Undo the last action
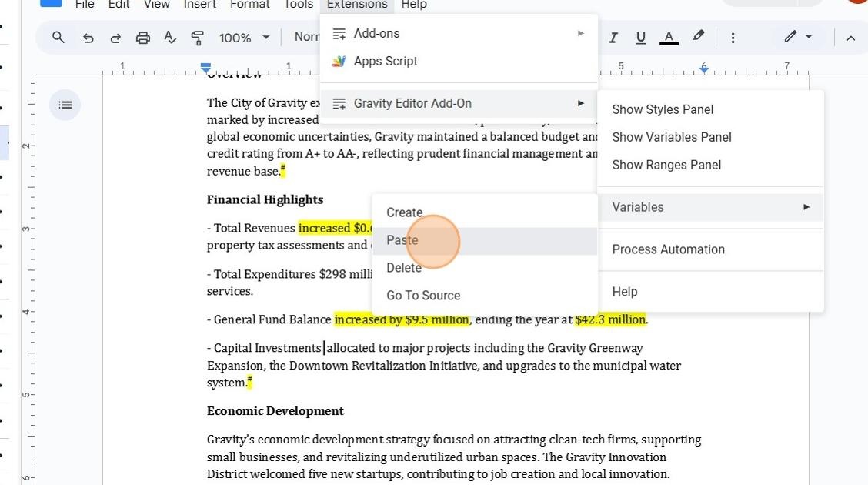The image size is (868, 485). click(x=88, y=38)
